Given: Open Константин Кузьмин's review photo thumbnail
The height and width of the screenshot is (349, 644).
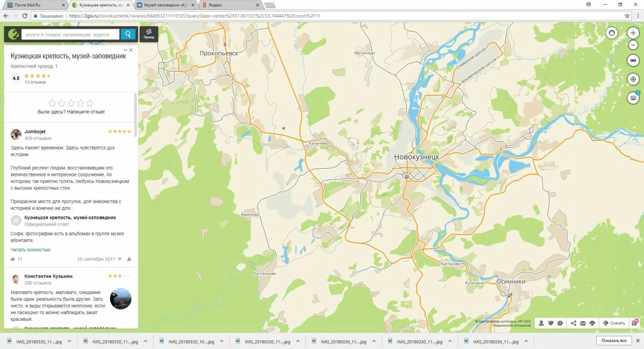Looking at the screenshot, I should pyautogui.click(x=121, y=299).
